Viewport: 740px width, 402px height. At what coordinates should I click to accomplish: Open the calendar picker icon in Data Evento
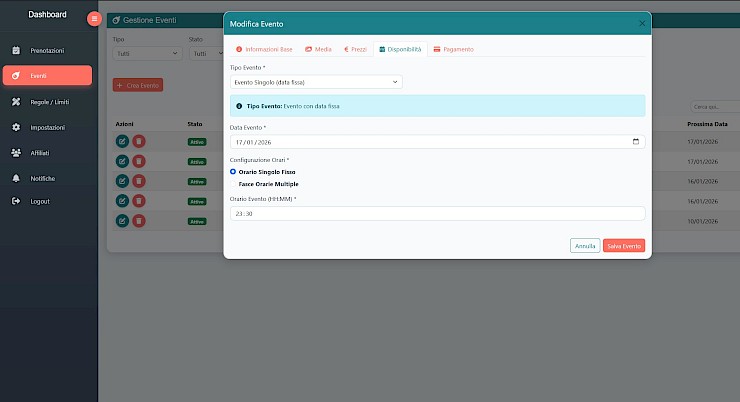636,142
